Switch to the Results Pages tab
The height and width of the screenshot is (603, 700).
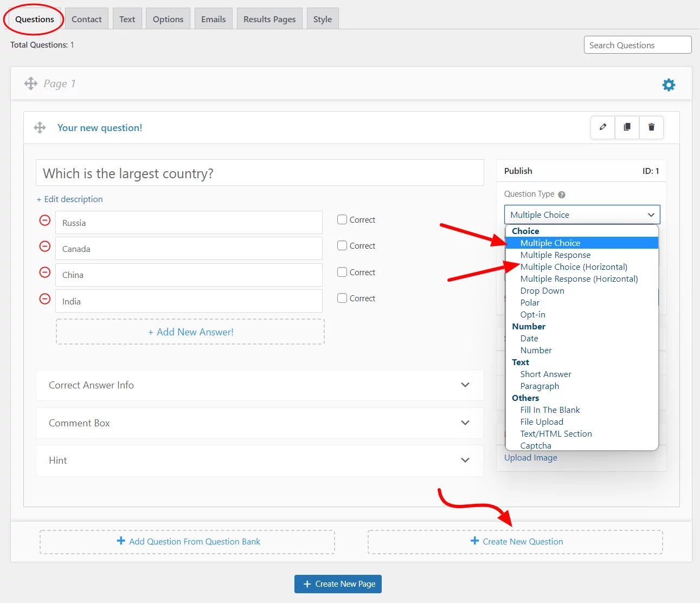pyautogui.click(x=269, y=19)
